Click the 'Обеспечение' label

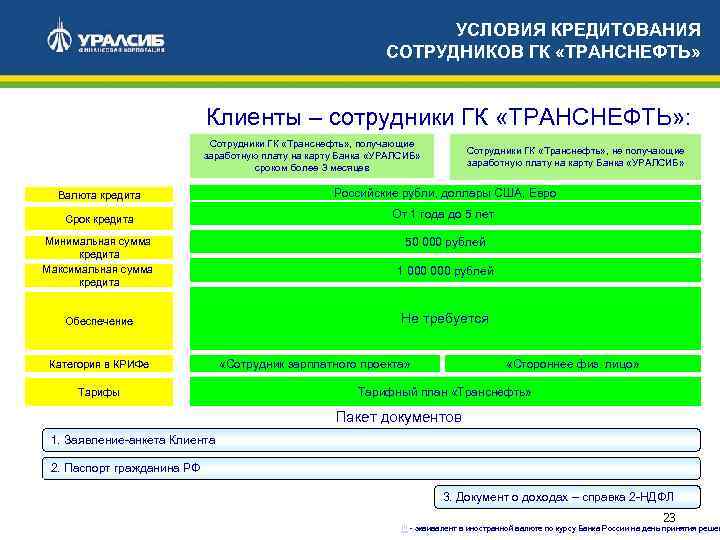point(99,321)
